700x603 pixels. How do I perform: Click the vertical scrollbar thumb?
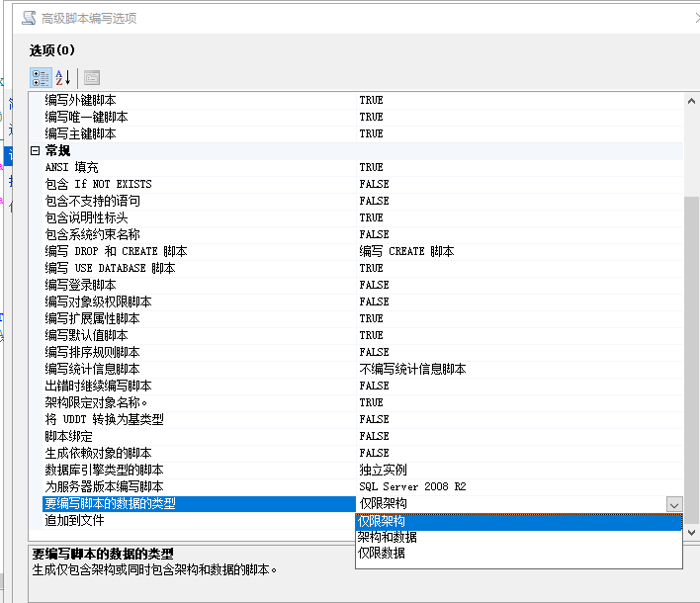[x=691, y=360]
